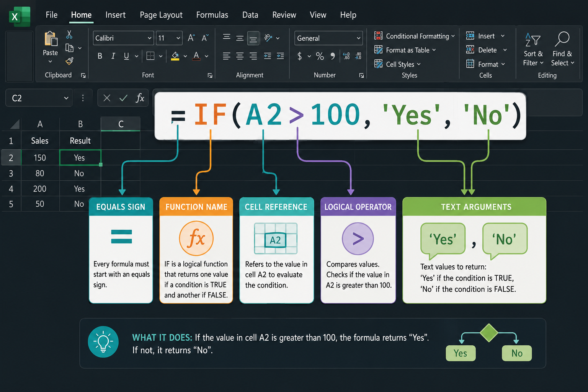Open Cell Styles gallery
The image size is (588, 392).
point(397,64)
